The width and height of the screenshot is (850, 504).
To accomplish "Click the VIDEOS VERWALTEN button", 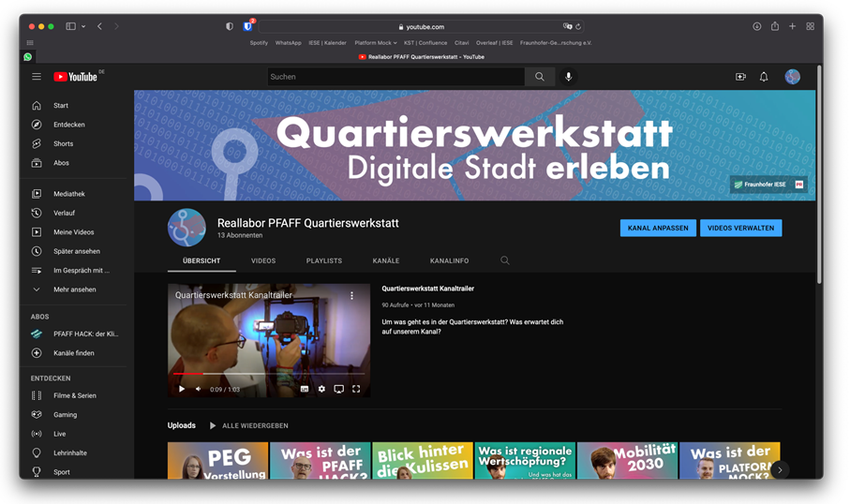I will pos(741,229).
